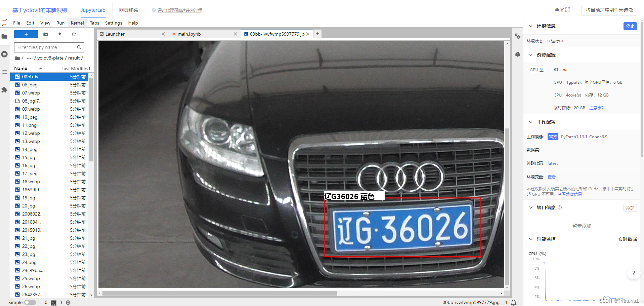Close the main.ipynb tab
This screenshot has width=644, height=306.
pos(235,34)
